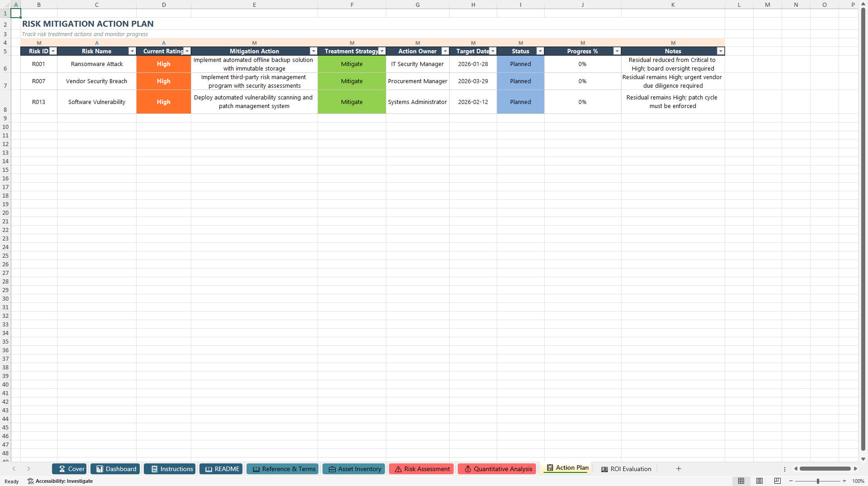This screenshot has height=486, width=868.
Task: Open the README sheet tab
Action: click(221, 469)
